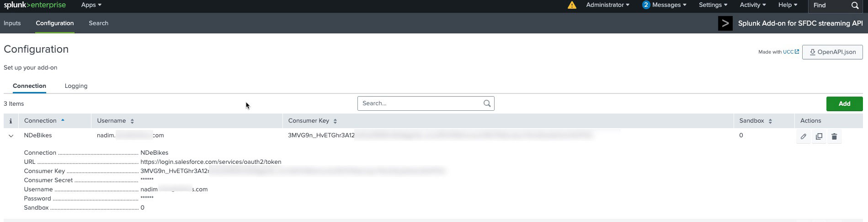Click the yellow warning triangle icon
This screenshot has height=222, width=868.
572,5
